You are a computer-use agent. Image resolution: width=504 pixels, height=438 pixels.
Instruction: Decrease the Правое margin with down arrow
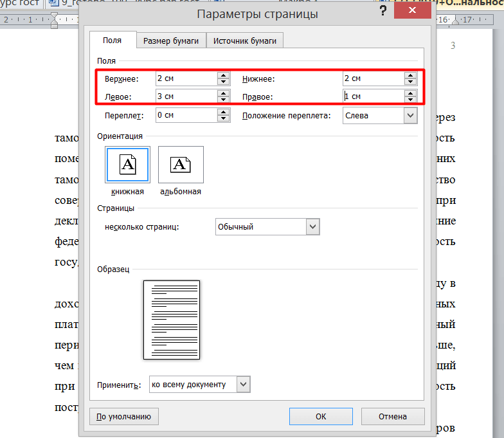coord(410,100)
